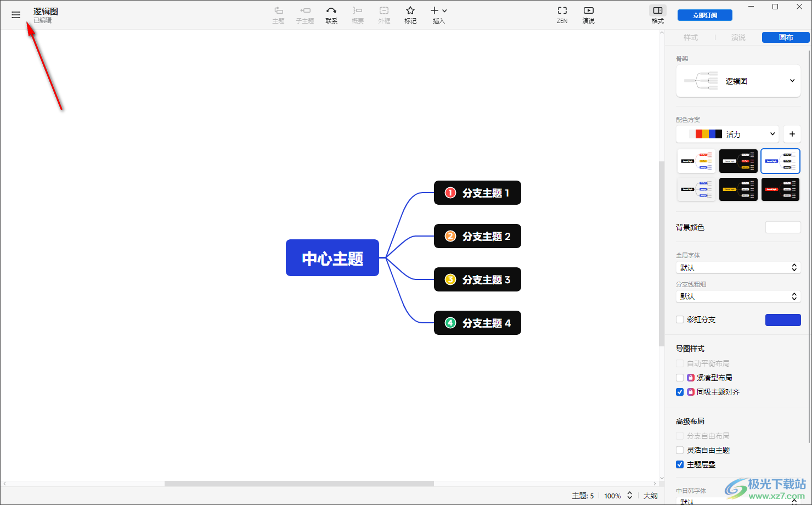
Task: Click the yellow number 3 marker icon
Action: [x=450, y=279]
